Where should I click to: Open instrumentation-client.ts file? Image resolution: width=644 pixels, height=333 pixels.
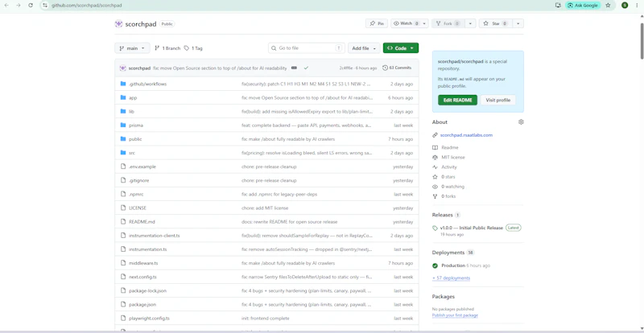coord(154,236)
